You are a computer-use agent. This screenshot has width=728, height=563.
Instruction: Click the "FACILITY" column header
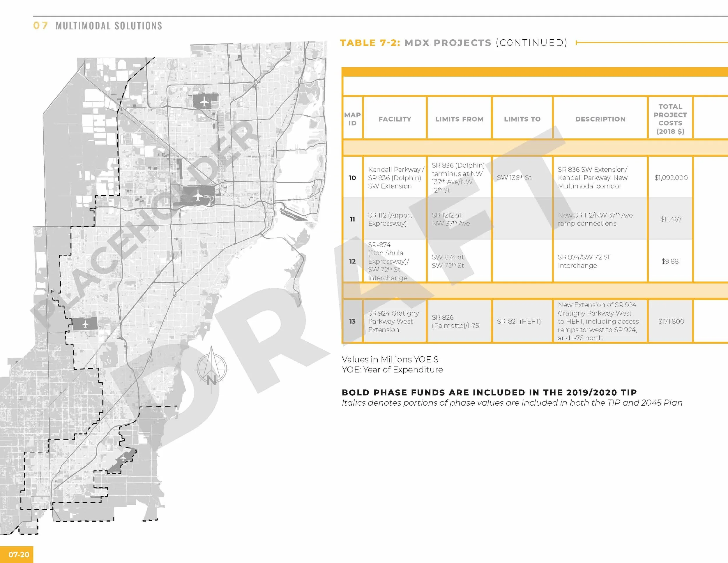click(x=395, y=119)
